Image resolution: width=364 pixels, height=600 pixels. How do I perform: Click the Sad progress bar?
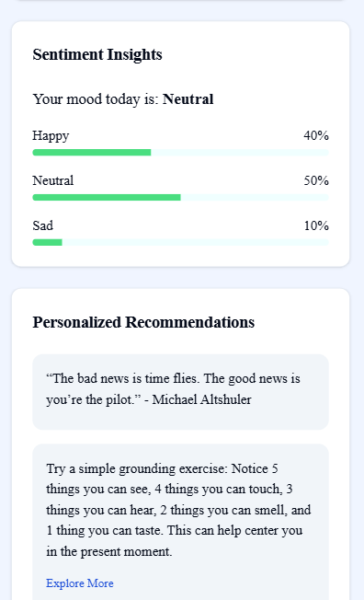(180, 242)
